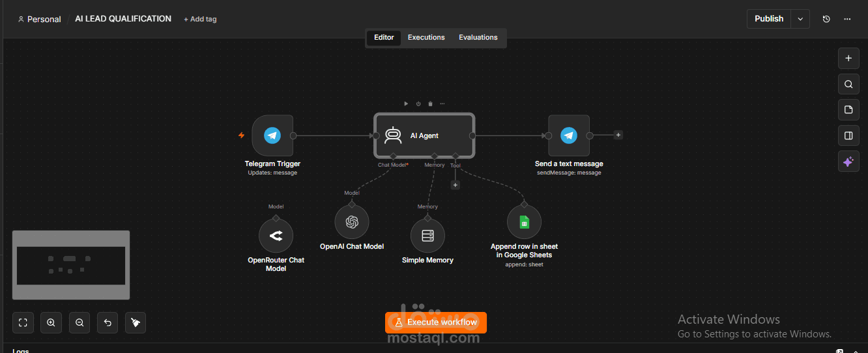Click the AI LEAD QUALIFICATION workflow title
868x353 pixels.
pos(123,19)
